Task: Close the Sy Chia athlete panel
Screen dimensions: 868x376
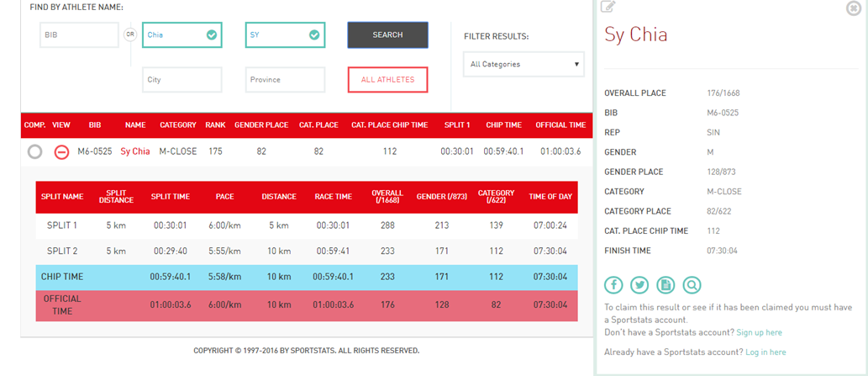Action: (855, 8)
